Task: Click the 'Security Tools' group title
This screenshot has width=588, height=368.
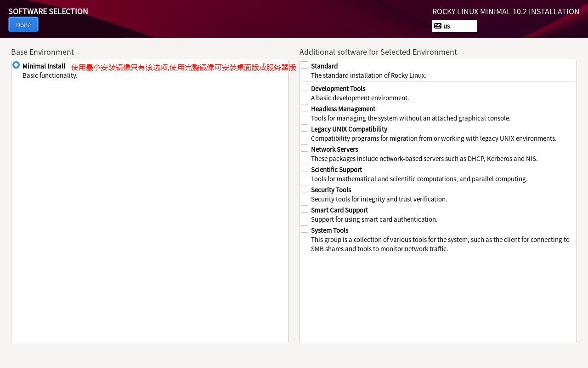Action: pyautogui.click(x=331, y=190)
